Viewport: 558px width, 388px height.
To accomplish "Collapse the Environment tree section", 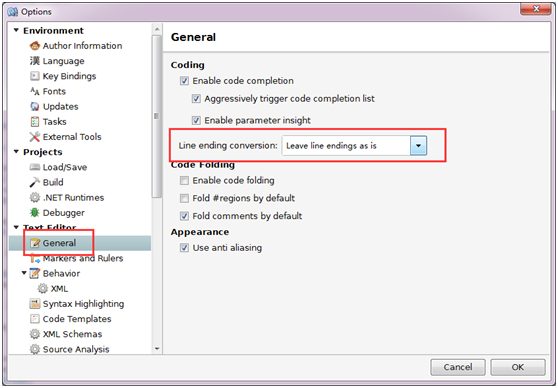I will [x=16, y=31].
